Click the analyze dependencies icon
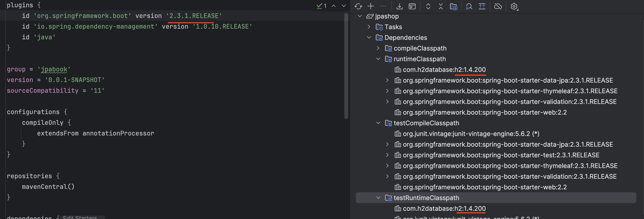 click(x=469, y=6)
